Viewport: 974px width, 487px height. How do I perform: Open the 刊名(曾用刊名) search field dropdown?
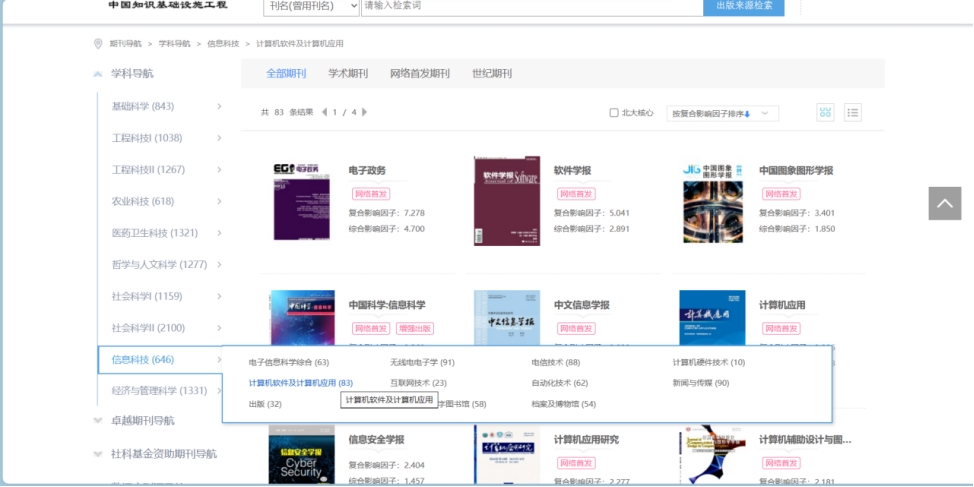click(x=311, y=6)
